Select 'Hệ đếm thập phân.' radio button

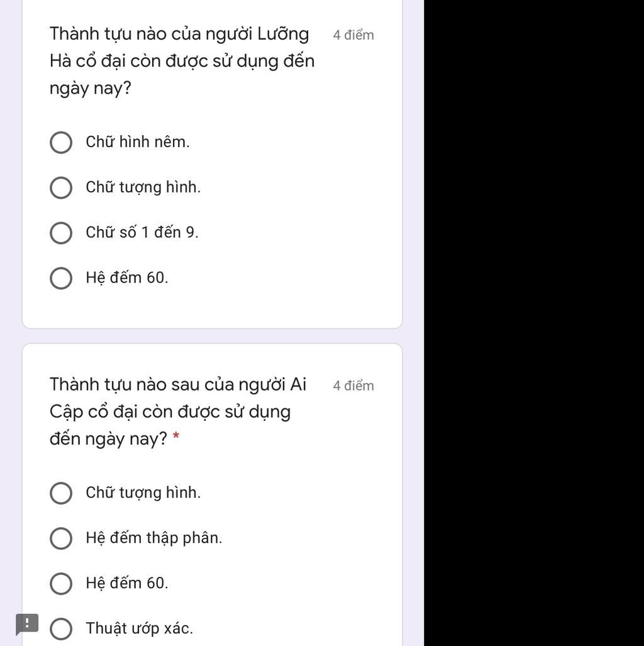(x=61, y=538)
